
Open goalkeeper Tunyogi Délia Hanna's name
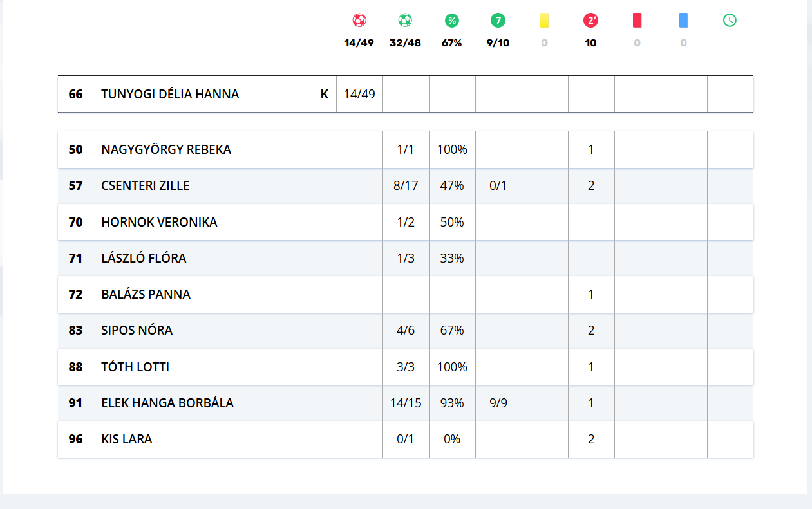pos(170,94)
